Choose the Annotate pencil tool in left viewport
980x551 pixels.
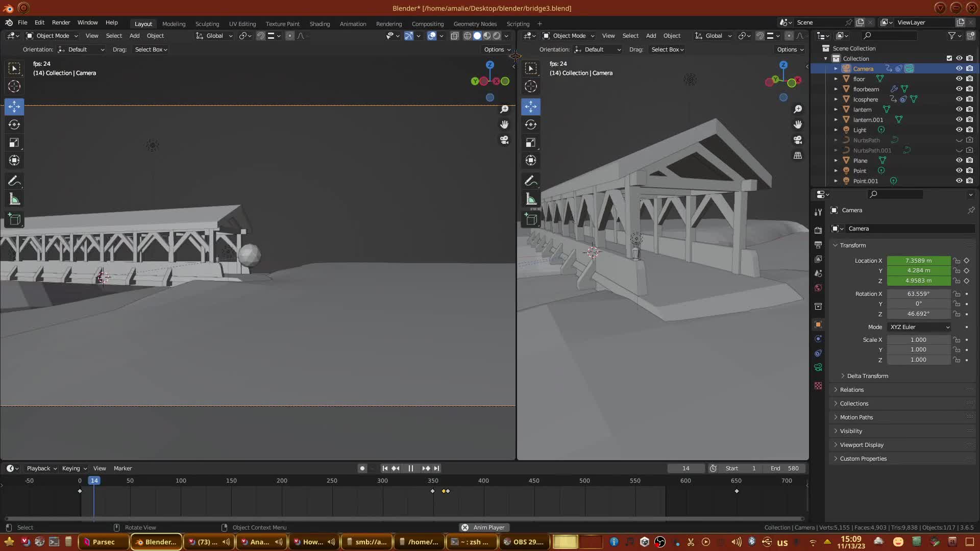point(14,181)
